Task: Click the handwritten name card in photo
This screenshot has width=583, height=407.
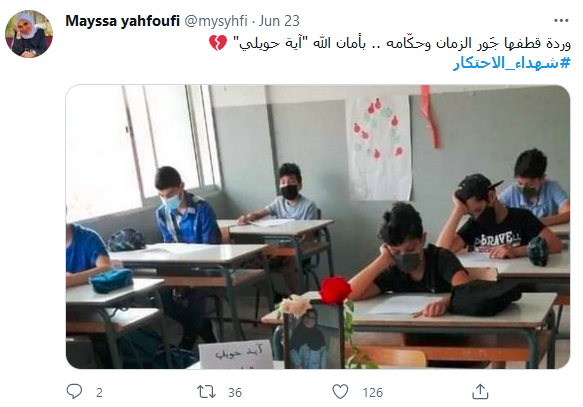Action: click(x=236, y=355)
